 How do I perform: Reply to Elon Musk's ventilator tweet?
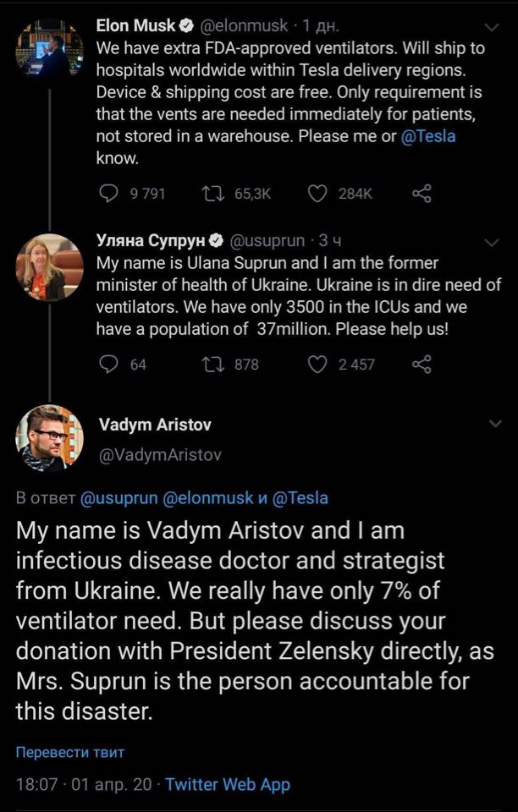[109, 194]
